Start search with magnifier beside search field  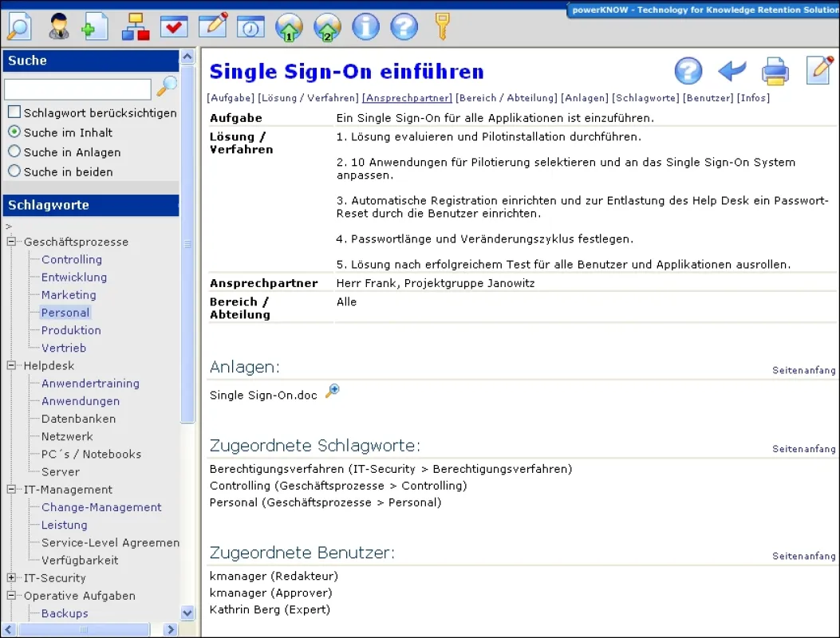coord(167,85)
